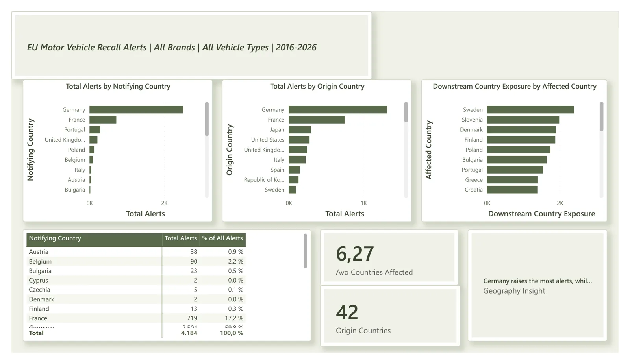The height and width of the screenshot is (364, 630).
Task: Select the Austria row in the table
Action: pyautogui.click(x=136, y=252)
